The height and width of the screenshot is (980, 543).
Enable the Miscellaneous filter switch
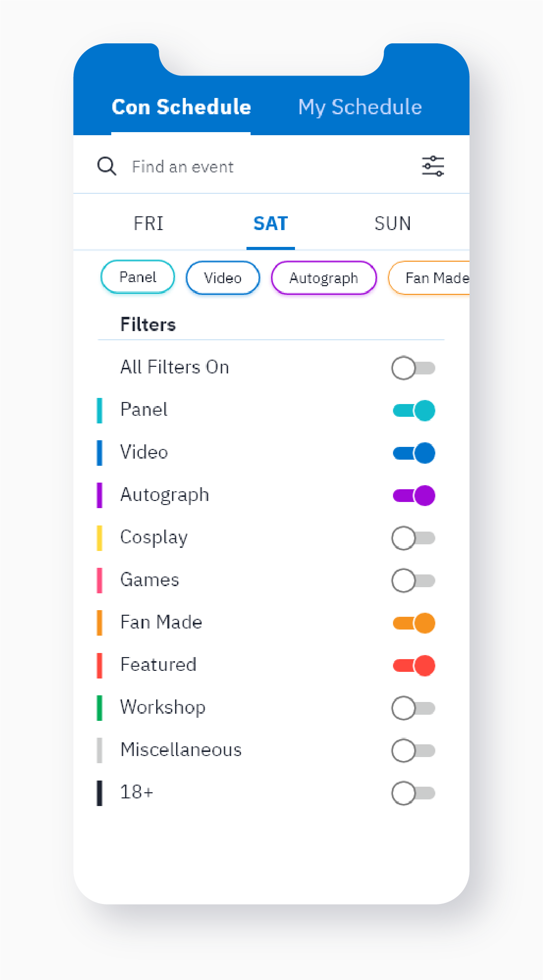click(413, 750)
